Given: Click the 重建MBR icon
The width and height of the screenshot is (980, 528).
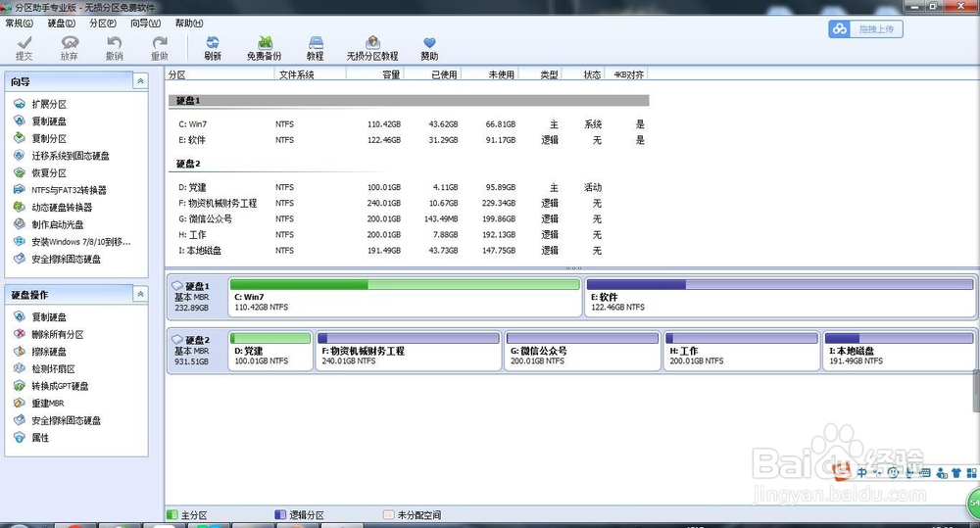Looking at the screenshot, I should 20,403.
